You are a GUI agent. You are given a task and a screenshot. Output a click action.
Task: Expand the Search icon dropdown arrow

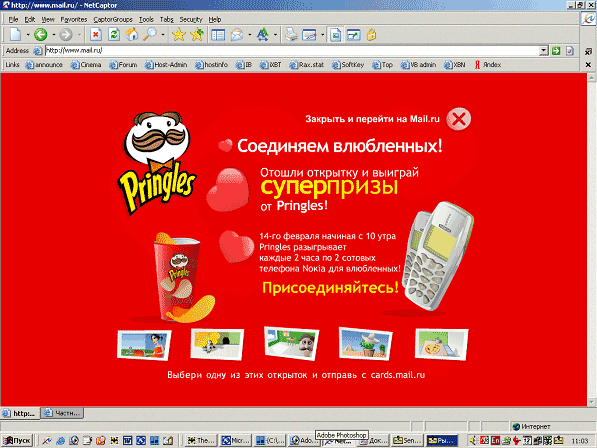click(x=163, y=35)
